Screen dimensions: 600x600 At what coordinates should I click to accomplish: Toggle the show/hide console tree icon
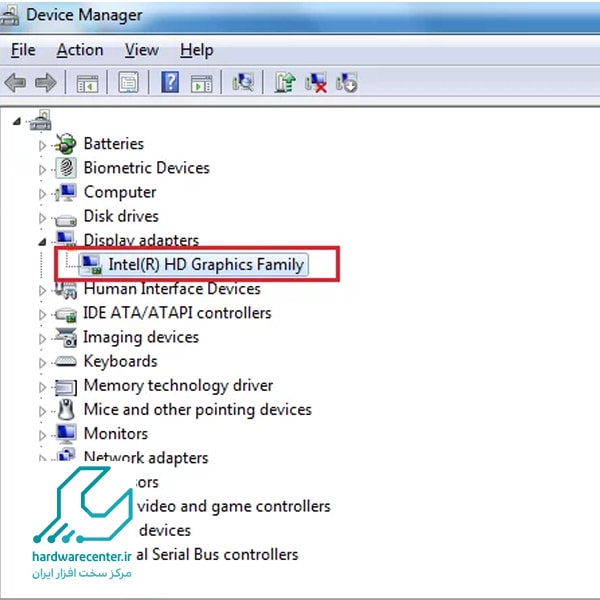(87, 83)
